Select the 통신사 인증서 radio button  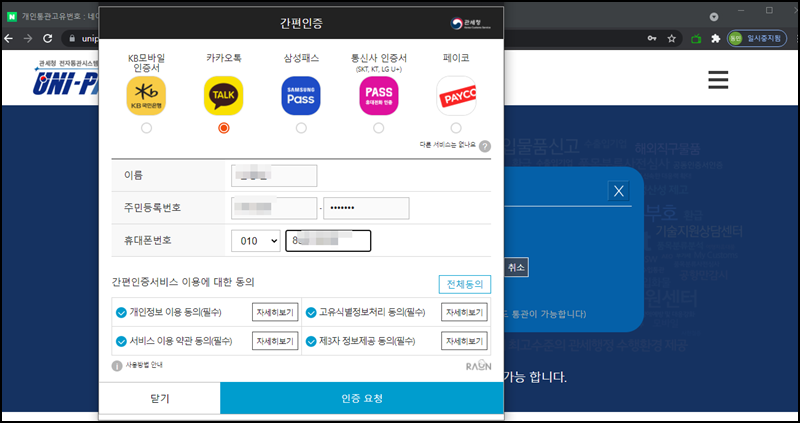point(379,128)
